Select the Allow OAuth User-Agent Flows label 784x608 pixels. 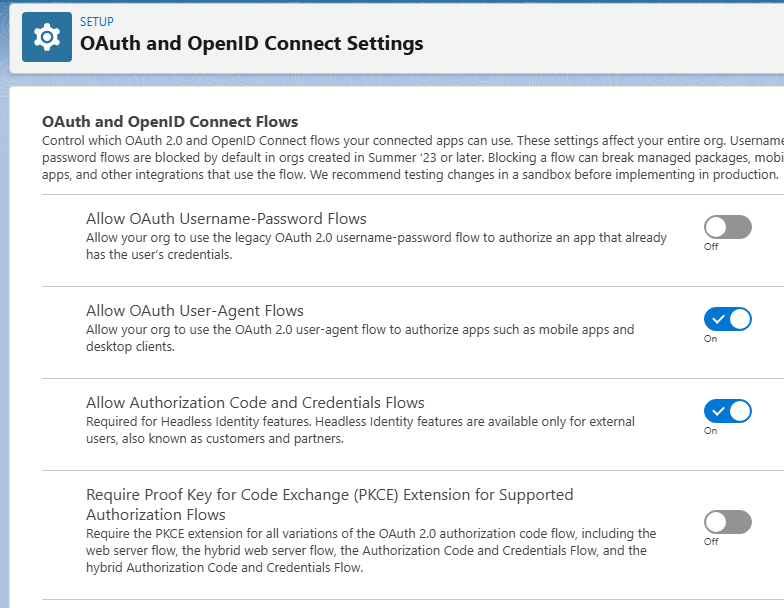[195, 310]
